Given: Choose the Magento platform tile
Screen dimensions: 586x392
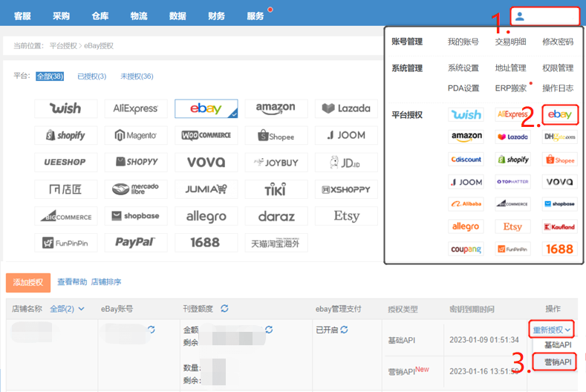Looking at the screenshot, I should 136,135.
